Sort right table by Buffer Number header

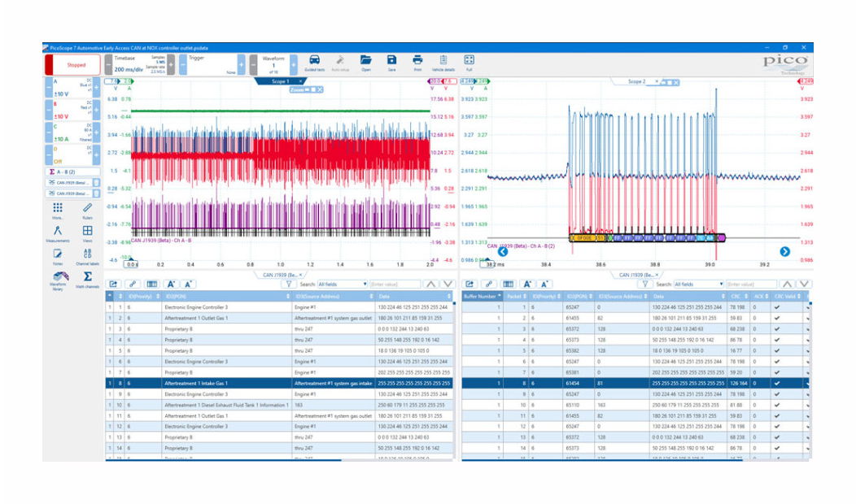[x=482, y=296]
